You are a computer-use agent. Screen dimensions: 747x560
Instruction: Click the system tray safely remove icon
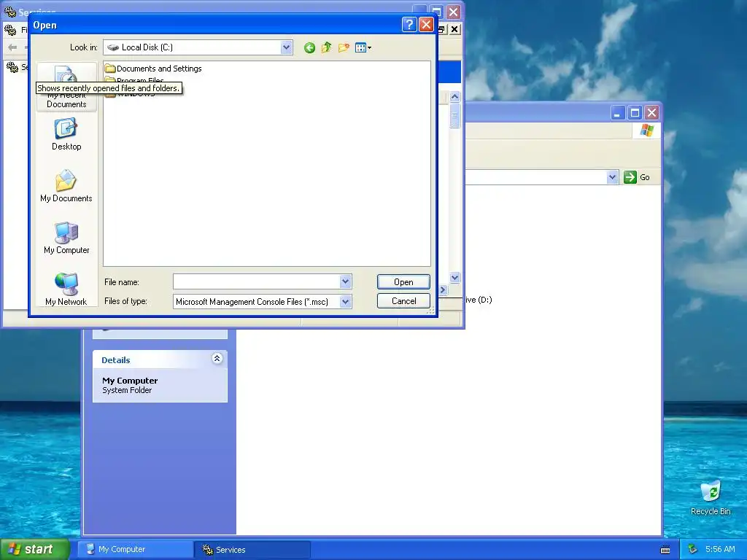pos(693,550)
